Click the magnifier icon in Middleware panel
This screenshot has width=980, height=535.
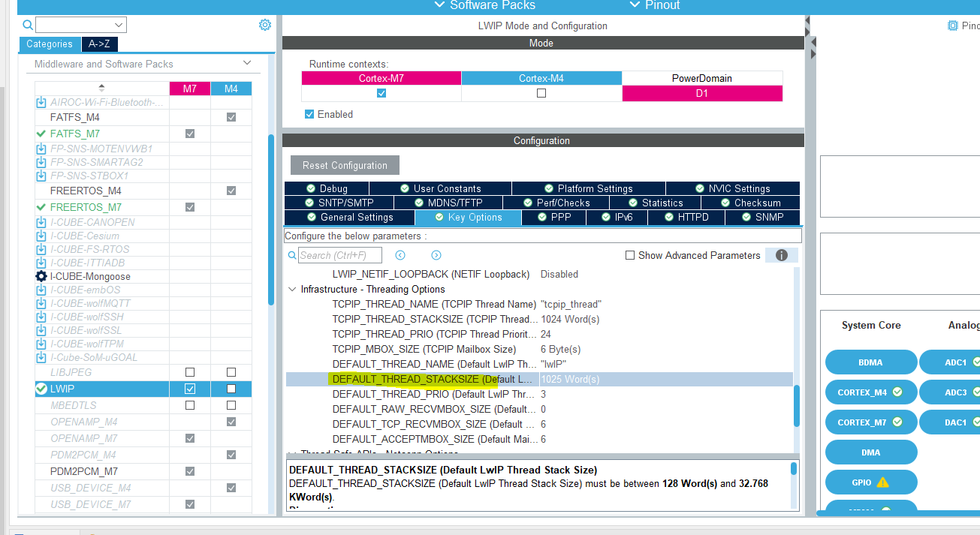click(26, 24)
